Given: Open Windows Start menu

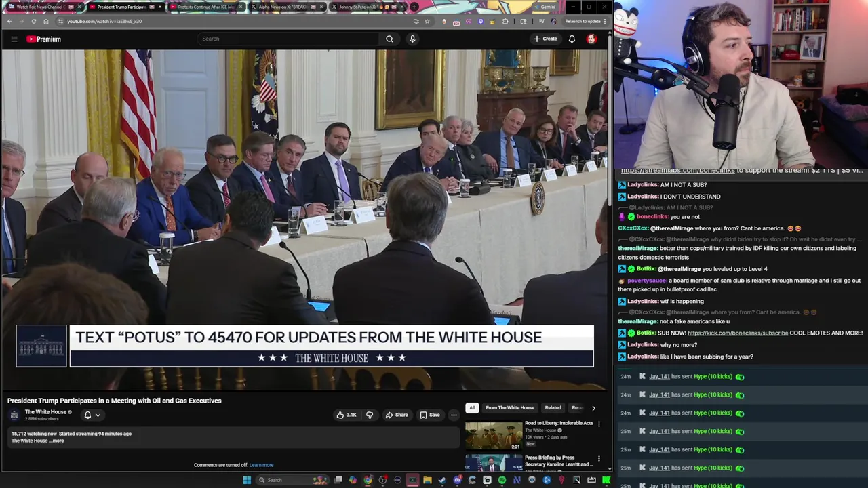Looking at the screenshot, I should click(x=247, y=480).
